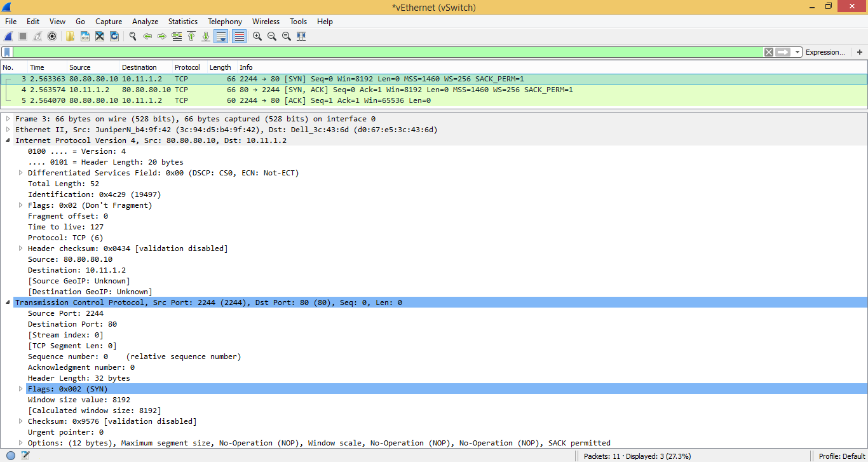Zoom out main window text
Viewport: 868px width, 462px height.
[272, 36]
